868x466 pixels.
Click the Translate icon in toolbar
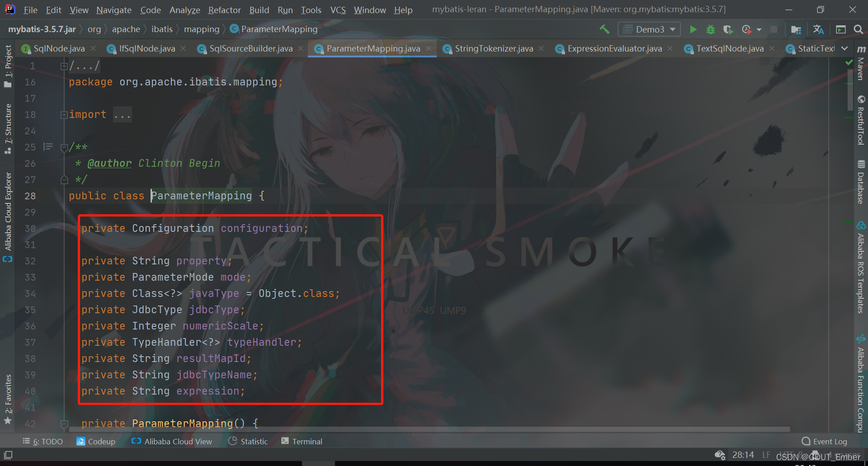point(818,29)
